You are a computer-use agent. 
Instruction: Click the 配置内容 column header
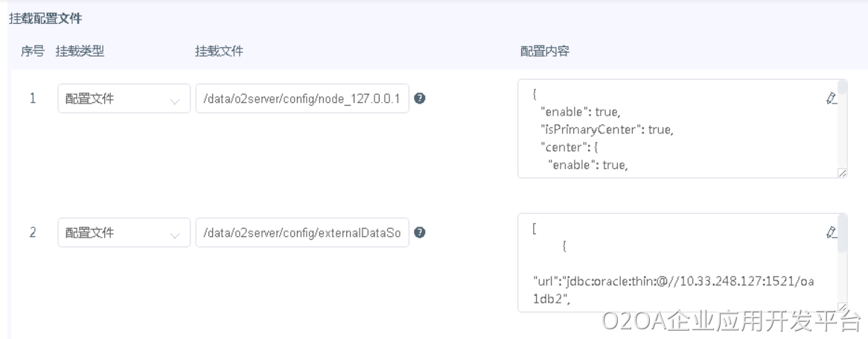(x=545, y=51)
